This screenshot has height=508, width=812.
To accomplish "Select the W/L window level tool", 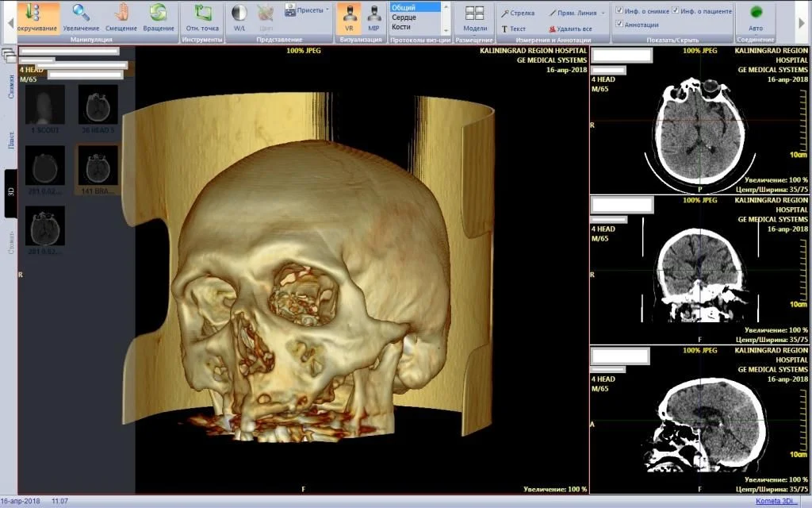I will tap(239, 17).
